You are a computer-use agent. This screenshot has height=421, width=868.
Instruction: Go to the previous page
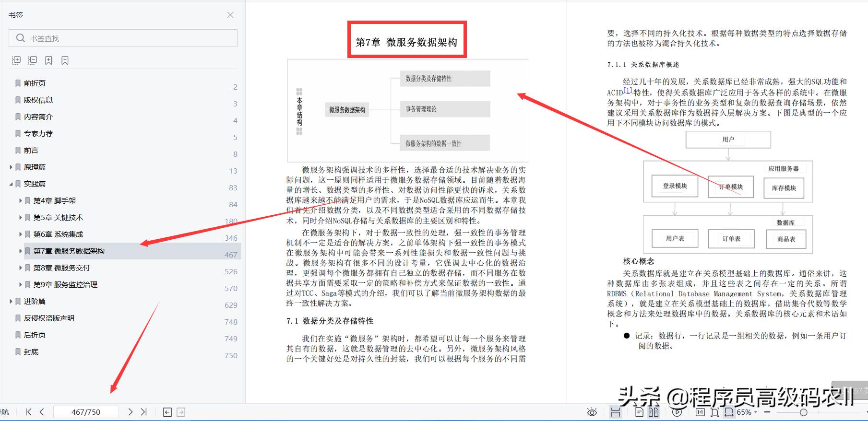click(42, 412)
